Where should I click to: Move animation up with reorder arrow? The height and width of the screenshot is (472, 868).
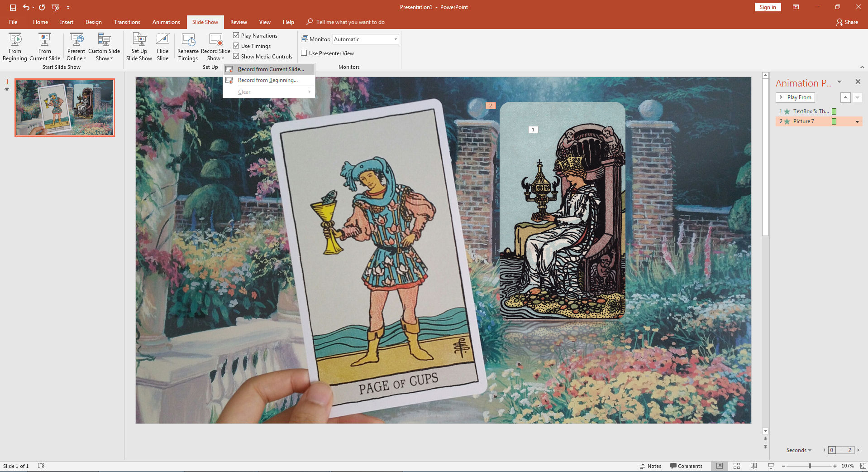pyautogui.click(x=845, y=97)
